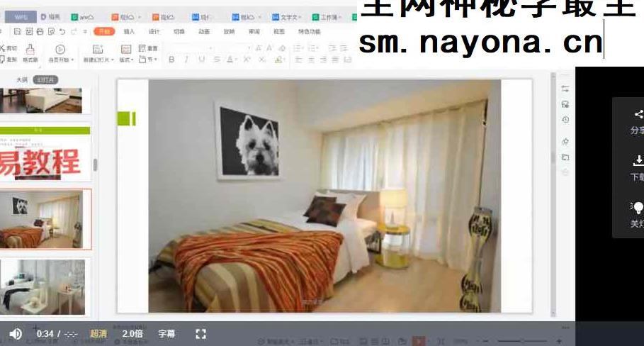Select the 易教程 slide thumbnail
This screenshot has width=644, height=346.
click(45, 154)
